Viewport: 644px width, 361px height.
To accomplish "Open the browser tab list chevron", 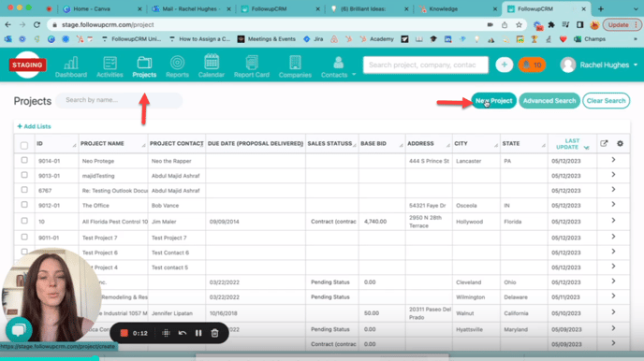I will pyautogui.click(x=636, y=8).
